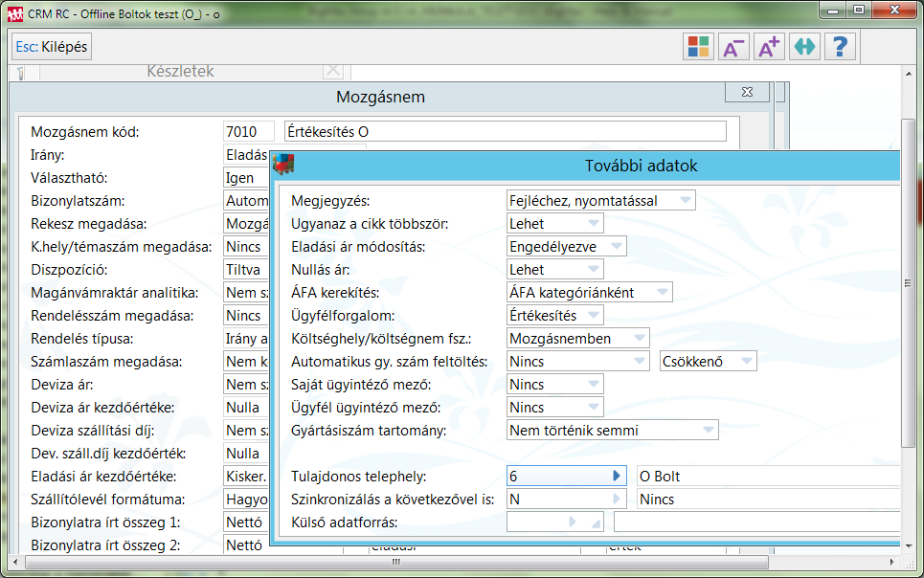Click the Szállítólevél formátuma field
The image size is (924, 578).
246,499
